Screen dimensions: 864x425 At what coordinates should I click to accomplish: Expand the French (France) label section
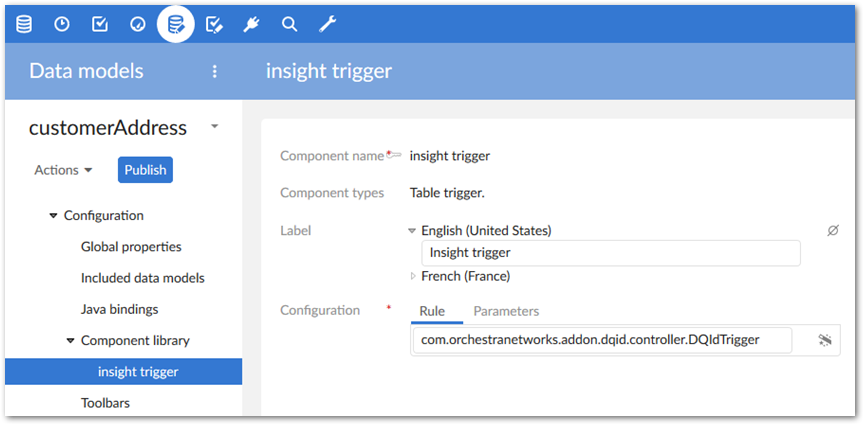pos(414,276)
